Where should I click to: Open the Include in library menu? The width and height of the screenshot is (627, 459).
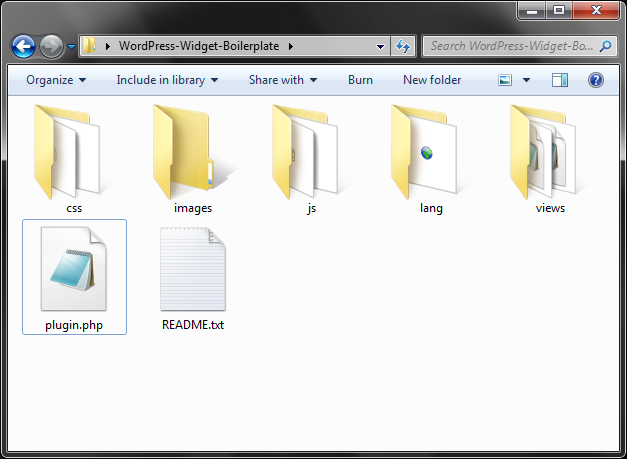167,80
